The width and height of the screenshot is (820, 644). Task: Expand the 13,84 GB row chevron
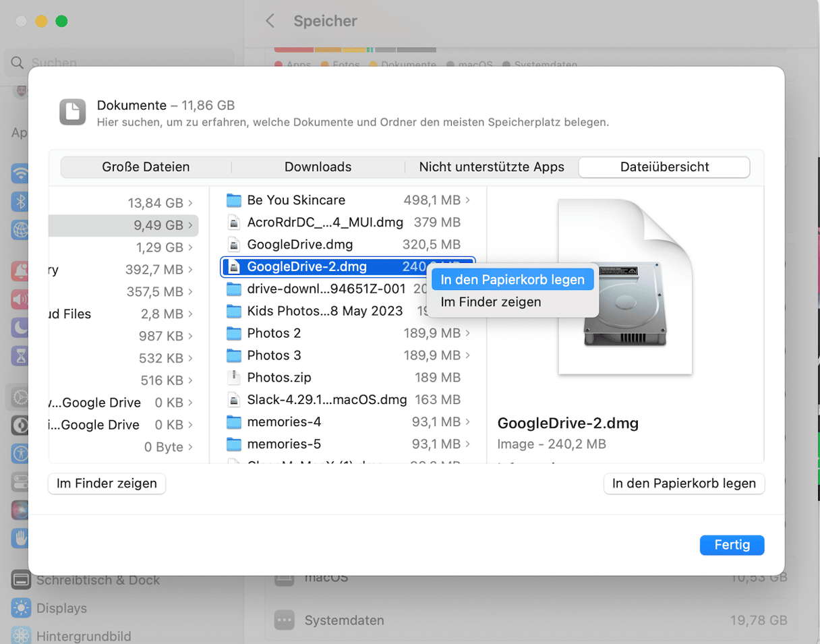(x=191, y=203)
